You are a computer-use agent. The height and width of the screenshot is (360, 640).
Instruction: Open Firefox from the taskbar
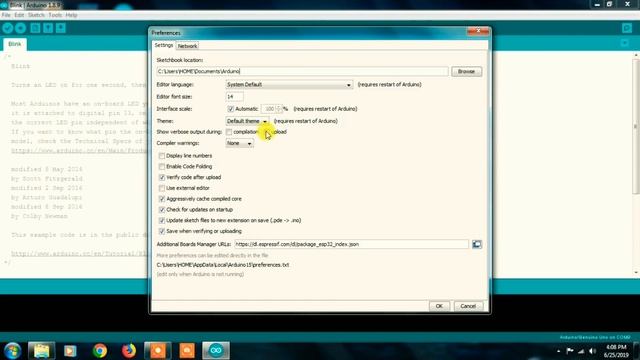[129, 351]
